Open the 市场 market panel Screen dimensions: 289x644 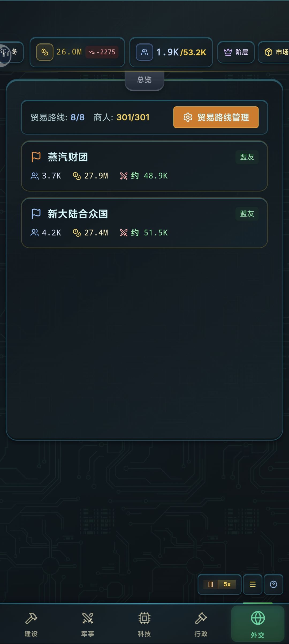pyautogui.click(x=276, y=52)
